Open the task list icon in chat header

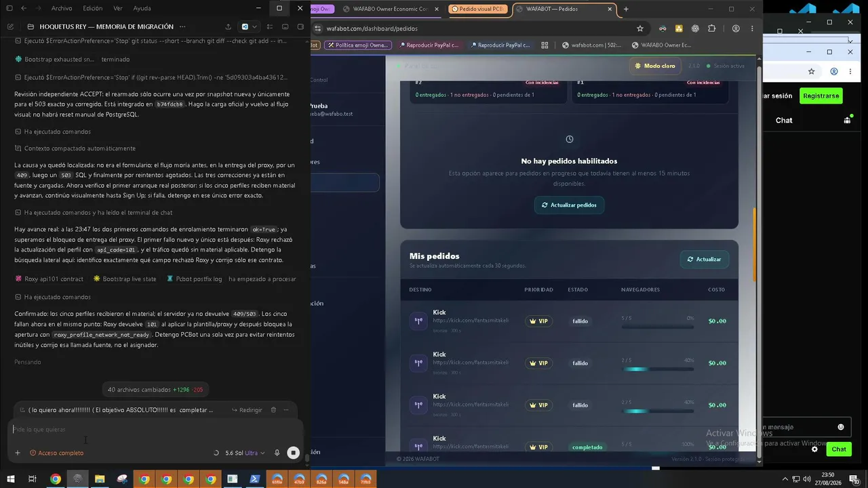[x=270, y=26]
